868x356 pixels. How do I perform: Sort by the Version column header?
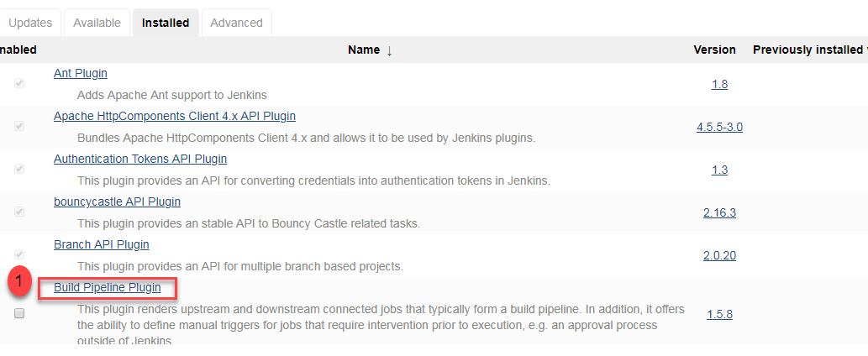[714, 50]
